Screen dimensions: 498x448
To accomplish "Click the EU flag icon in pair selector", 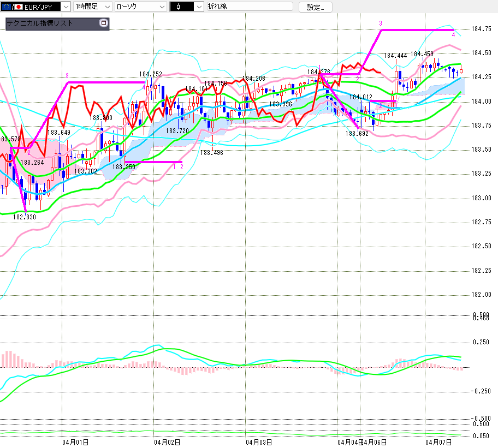I will click(6, 7).
